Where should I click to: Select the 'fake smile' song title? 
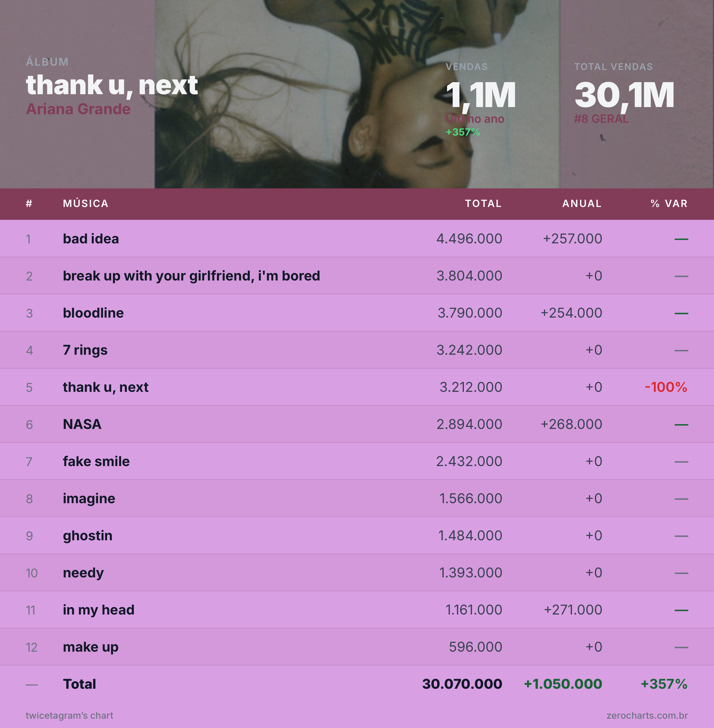[96, 461]
